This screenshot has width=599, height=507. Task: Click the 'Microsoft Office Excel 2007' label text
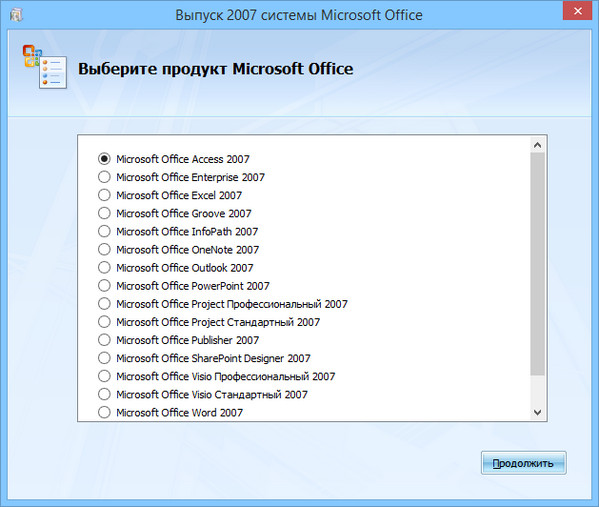click(x=179, y=195)
